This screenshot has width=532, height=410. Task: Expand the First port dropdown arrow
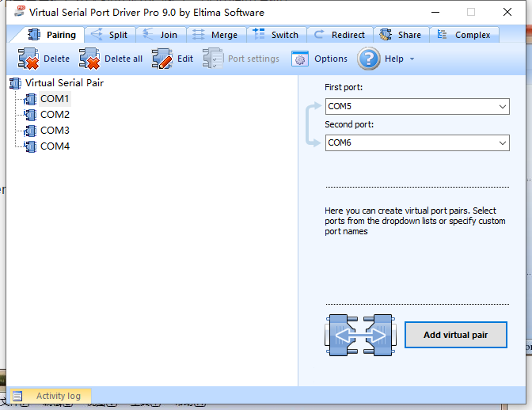pyautogui.click(x=503, y=107)
